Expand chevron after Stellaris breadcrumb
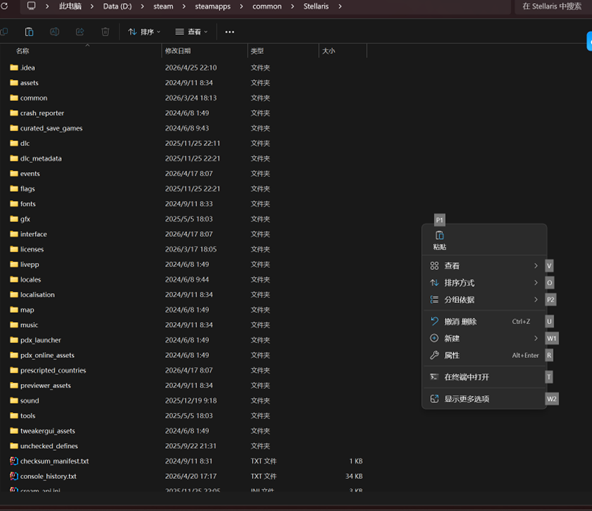This screenshot has width=592, height=511. click(x=340, y=6)
